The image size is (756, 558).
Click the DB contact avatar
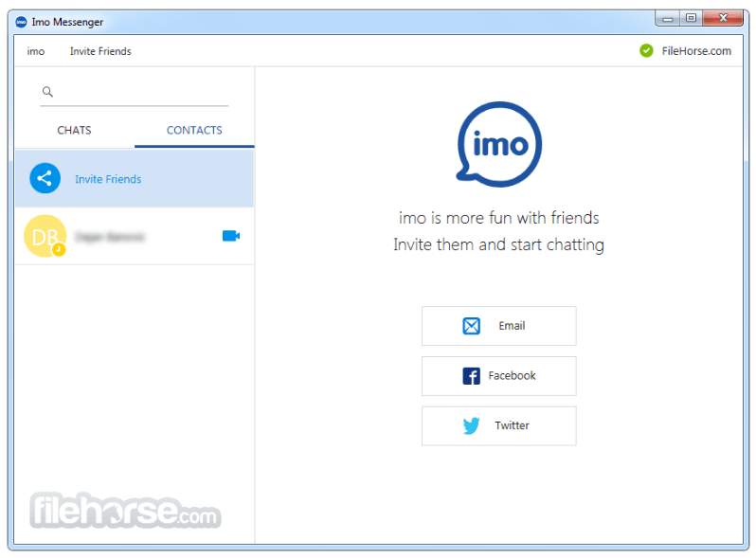pyautogui.click(x=45, y=236)
